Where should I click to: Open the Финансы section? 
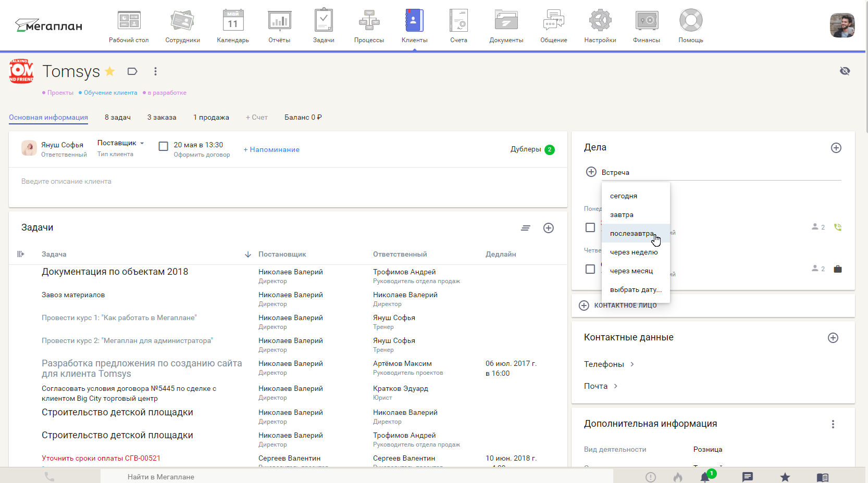point(647,26)
